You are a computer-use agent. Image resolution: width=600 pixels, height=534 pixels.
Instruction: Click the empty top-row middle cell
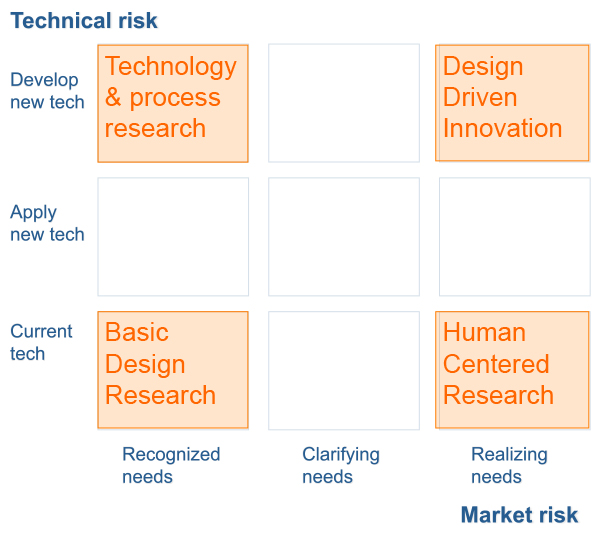tap(344, 103)
